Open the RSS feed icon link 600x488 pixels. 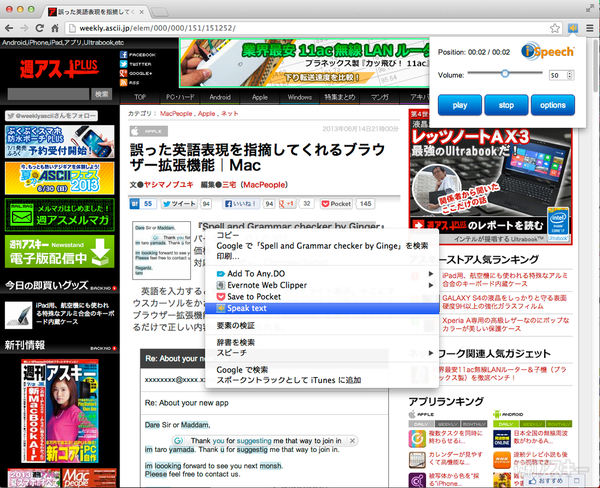pyautogui.click(x=124, y=82)
